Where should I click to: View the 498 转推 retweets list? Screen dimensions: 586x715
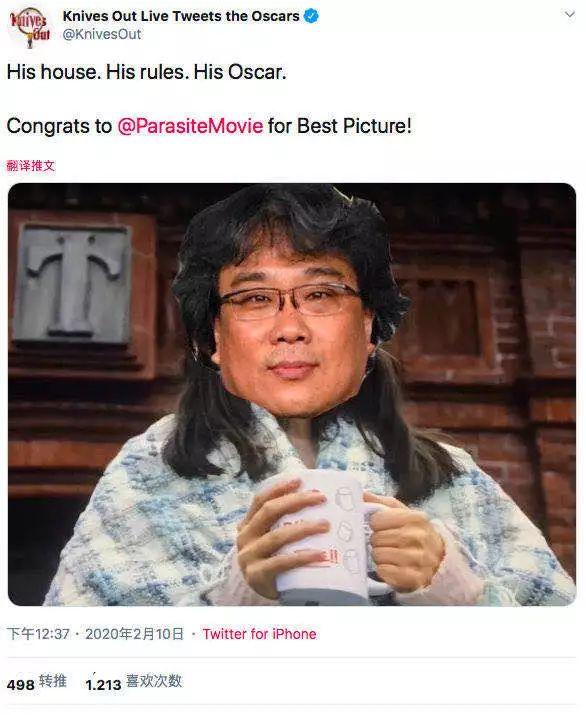(x=36, y=683)
